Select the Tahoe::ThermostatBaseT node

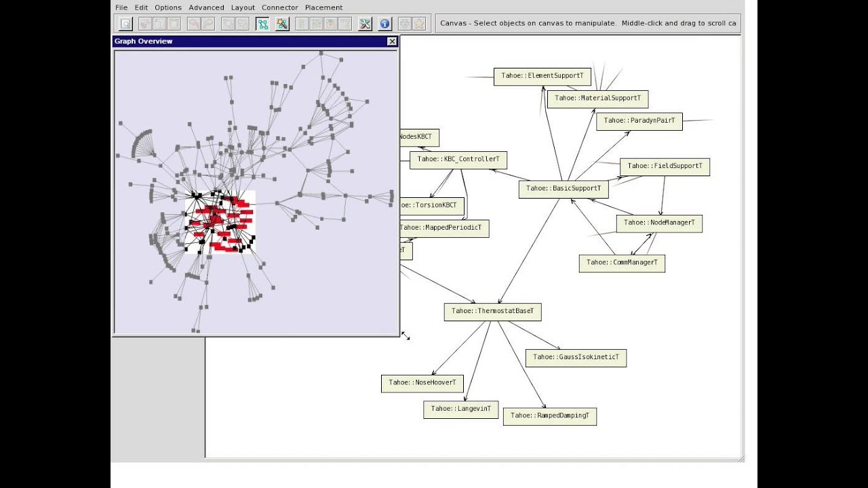[493, 312]
